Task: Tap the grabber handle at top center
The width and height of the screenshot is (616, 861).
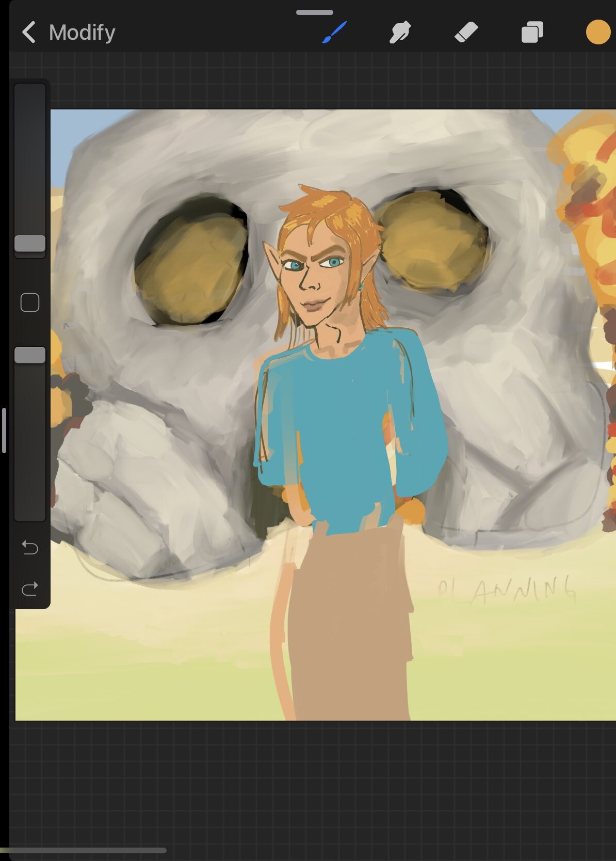Action: coord(315,12)
